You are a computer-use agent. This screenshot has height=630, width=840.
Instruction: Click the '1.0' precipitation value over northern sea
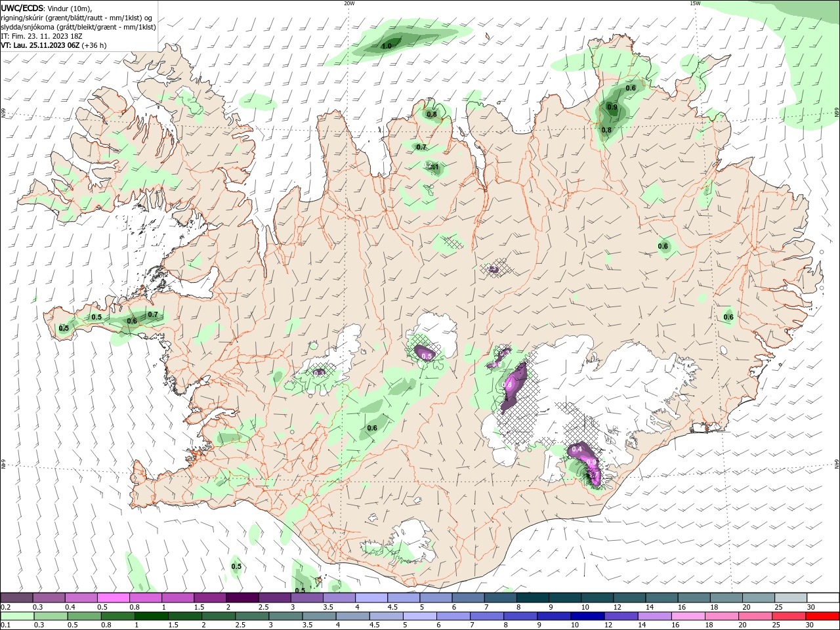(387, 46)
